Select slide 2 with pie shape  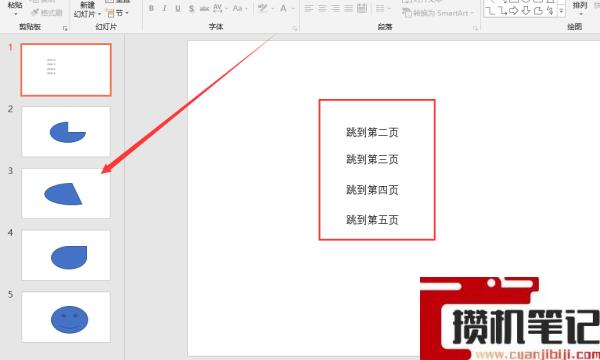tap(66, 132)
